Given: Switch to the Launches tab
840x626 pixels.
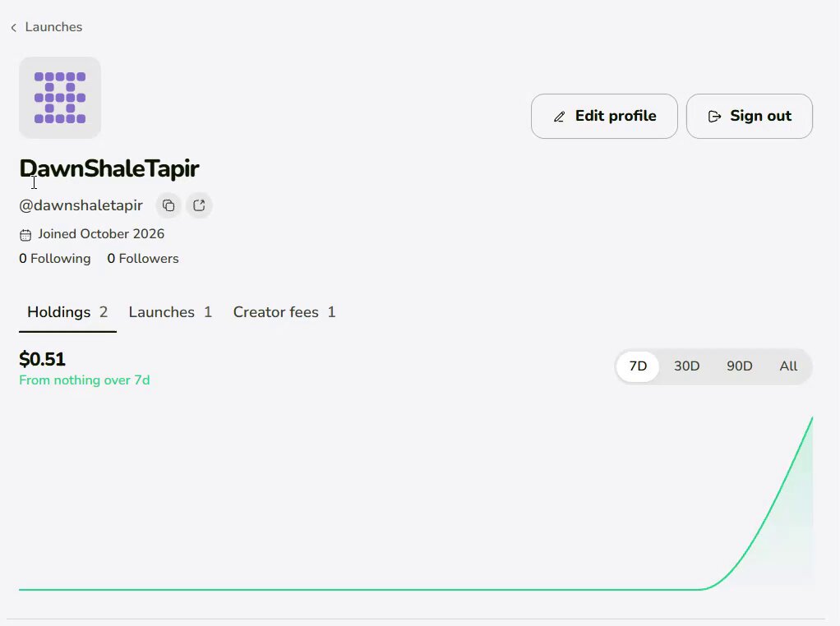Looking at the screenshot, I should [x=170, y=312].
